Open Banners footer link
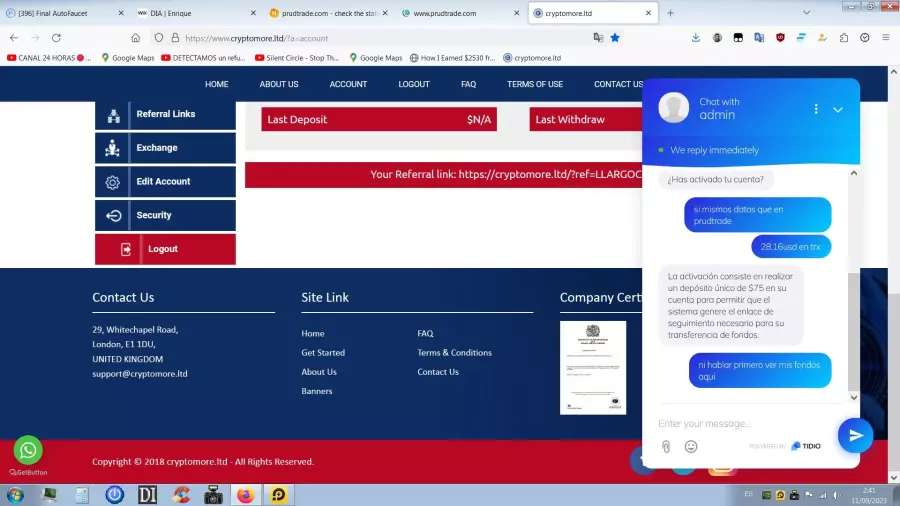Viewport: 900px width, 506px height. point(317,391)
